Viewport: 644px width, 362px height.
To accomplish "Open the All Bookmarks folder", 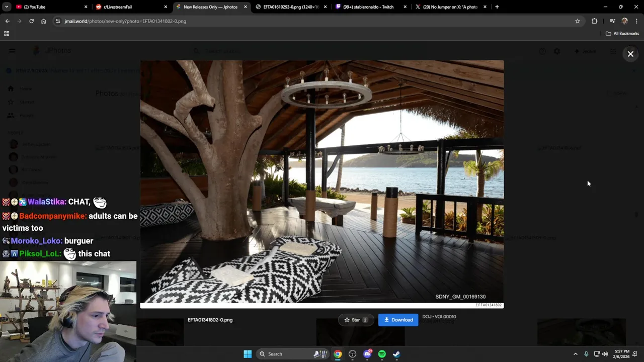I will [622, 34].
